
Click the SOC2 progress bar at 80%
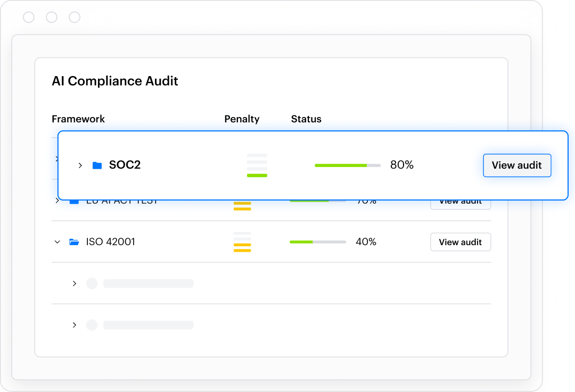[x=347, y=165]
